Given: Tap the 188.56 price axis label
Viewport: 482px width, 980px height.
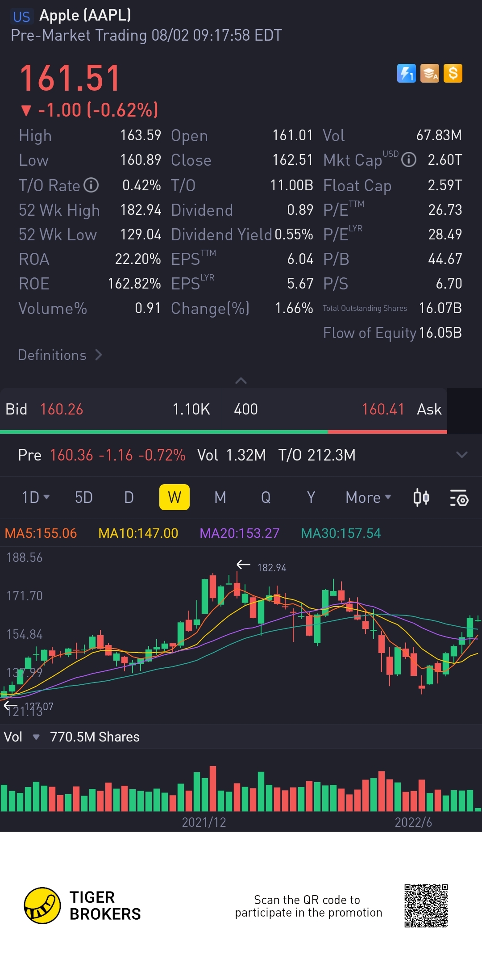Looking at the screenshot, I should click(x=25, y=557).
